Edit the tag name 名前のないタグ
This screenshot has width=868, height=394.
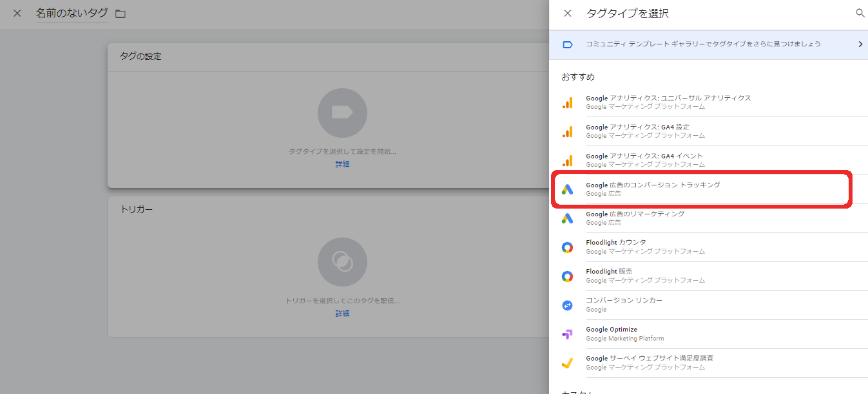72,14
